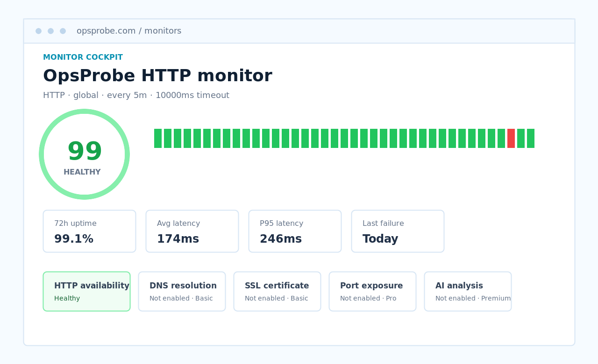
Task: Click the opsprobe.com / monitors address text
Action: coord(129,31)
